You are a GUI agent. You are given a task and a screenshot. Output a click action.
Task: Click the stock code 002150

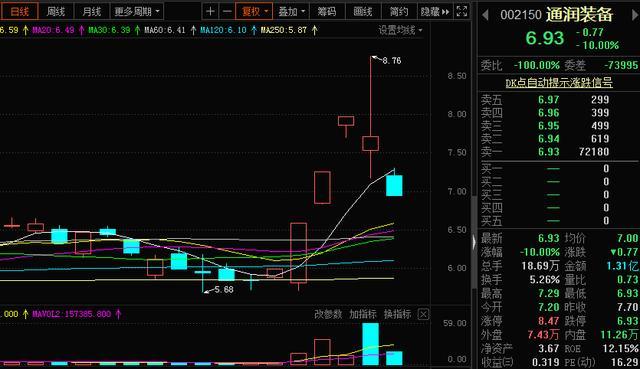coord(521,16)
